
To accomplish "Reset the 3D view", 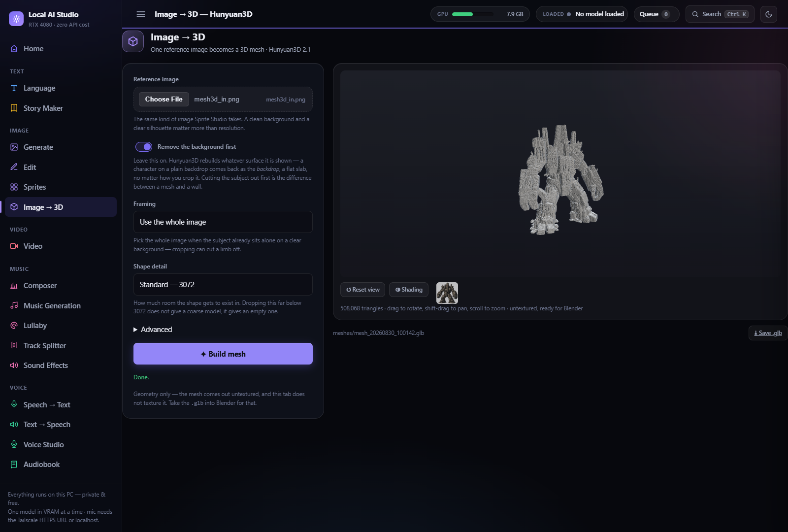I will (x=362, y=290).
